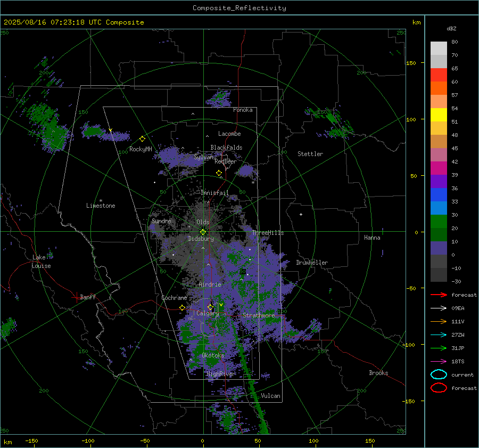Click the magenta 42 dBZ color swatch
Screen dimensions: 479x448
[x=439, y=168]
